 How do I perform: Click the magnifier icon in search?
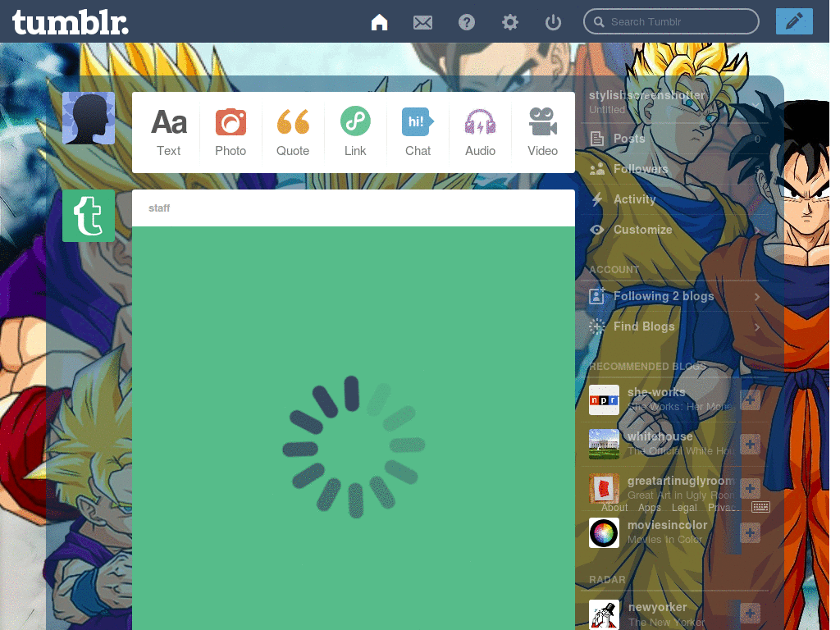pos(599,22)
